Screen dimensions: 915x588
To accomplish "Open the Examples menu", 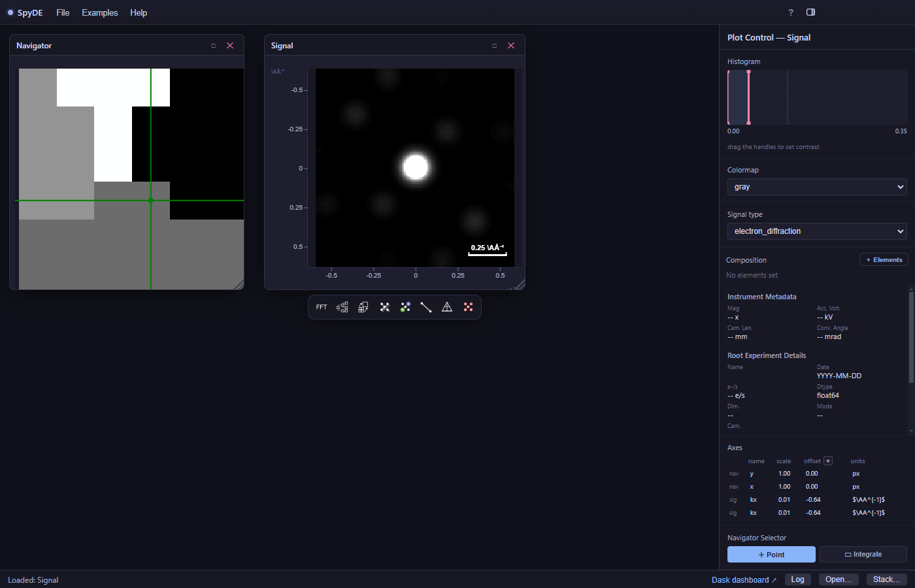I will (100, 12).
